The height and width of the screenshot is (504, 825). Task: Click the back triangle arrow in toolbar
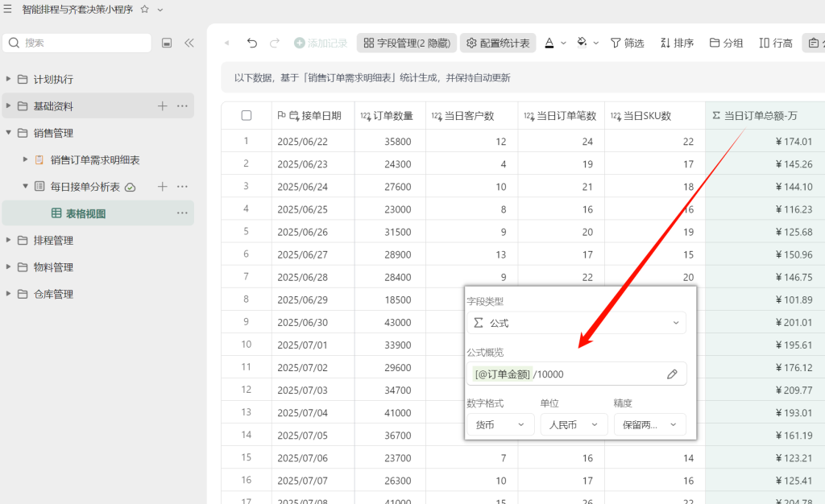click(x=226, y=43)
